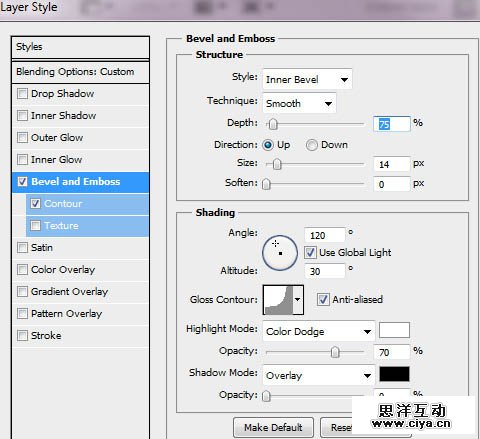Viewport: 480px width, 439px height.
Task: Click the Make Default button
Action: point(273,427)
